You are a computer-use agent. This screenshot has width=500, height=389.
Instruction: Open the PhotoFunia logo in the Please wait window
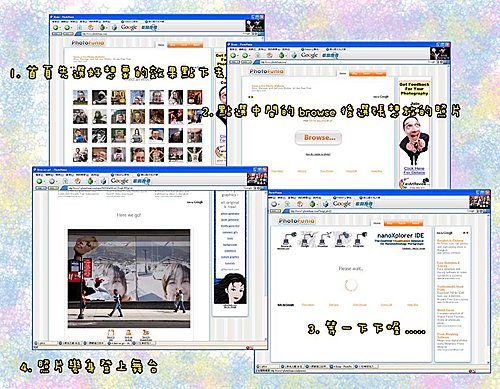coord(297,221)
